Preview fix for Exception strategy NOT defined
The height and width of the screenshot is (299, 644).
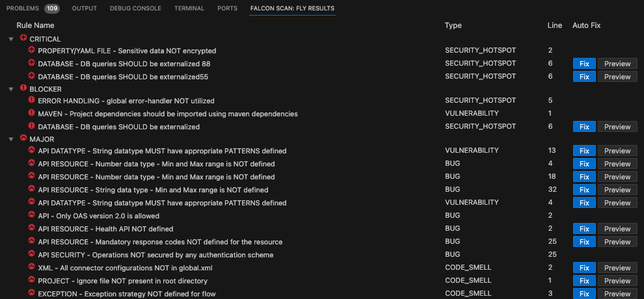(617, 294)
